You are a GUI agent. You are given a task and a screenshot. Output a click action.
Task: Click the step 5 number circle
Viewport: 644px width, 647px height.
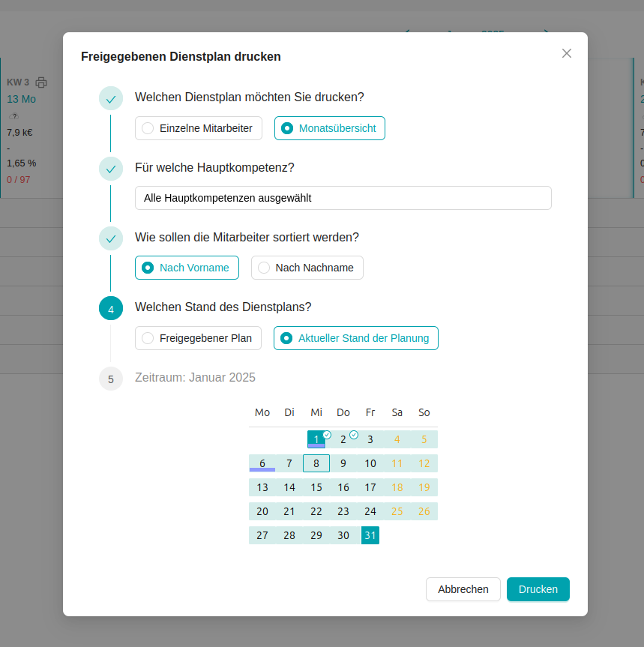(x=111, y=379)
